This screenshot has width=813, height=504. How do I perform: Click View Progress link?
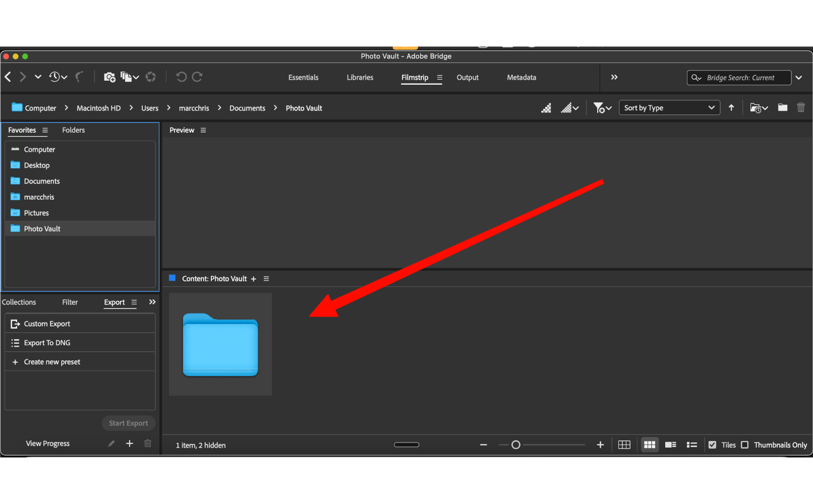click(x=48, y=444)
